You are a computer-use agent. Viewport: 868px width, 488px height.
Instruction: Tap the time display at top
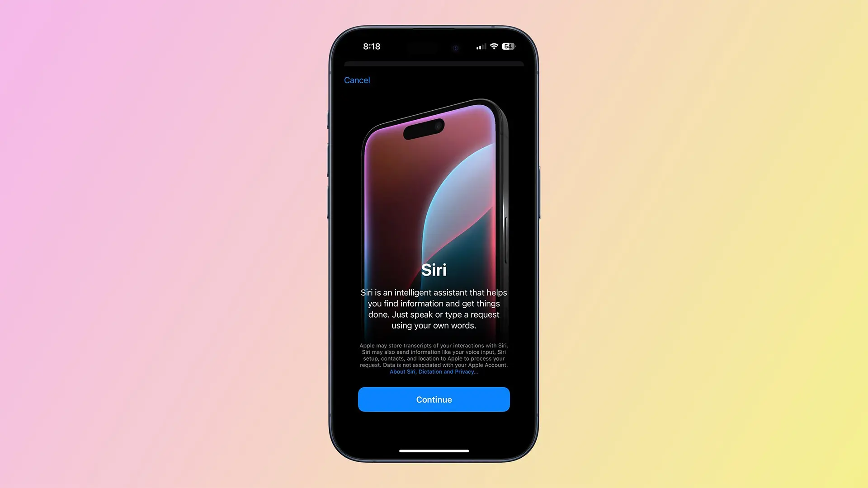[371, 47]
